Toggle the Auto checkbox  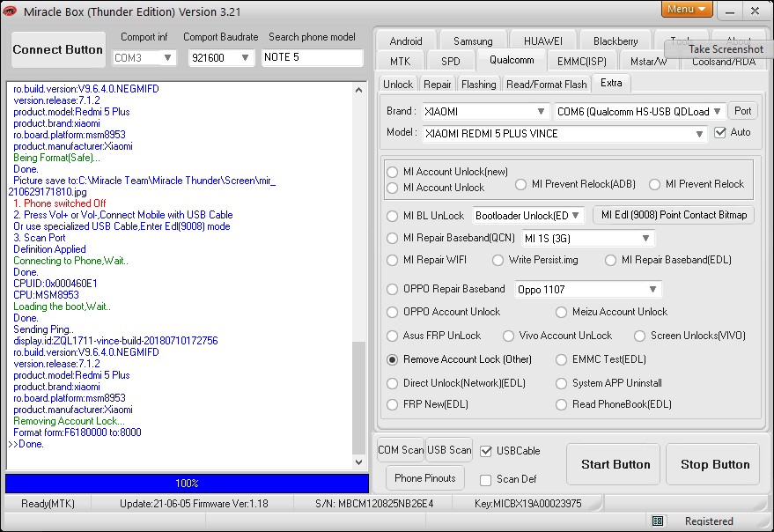[x=720, y=132]
